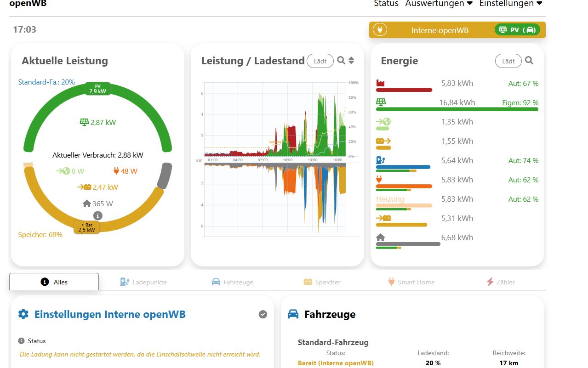
Task: Click the car icon beside Fahrzeuge heading
Action: (293, 314)
